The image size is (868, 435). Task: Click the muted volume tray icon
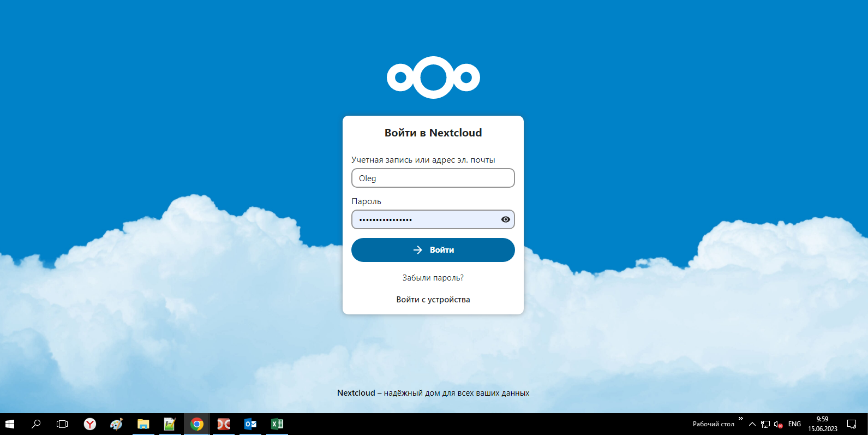tap(779, 424)
